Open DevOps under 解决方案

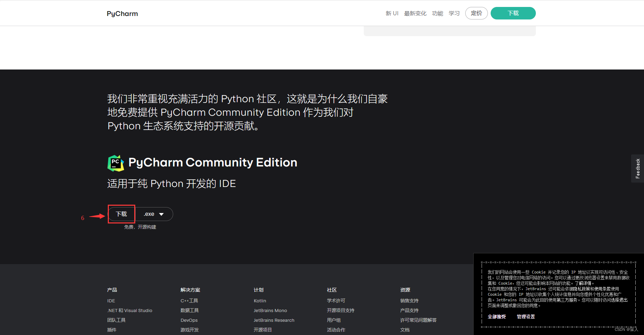pos(189,320)
